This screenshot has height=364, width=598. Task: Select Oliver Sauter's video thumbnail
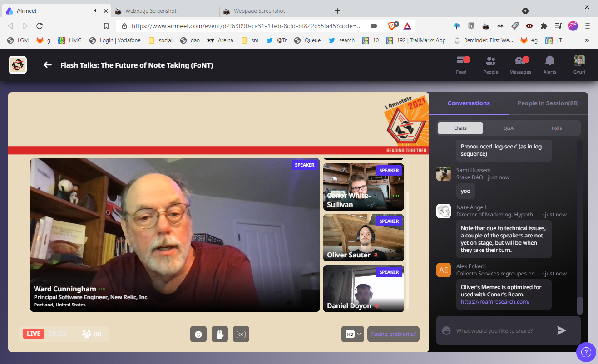pos(364,238)
